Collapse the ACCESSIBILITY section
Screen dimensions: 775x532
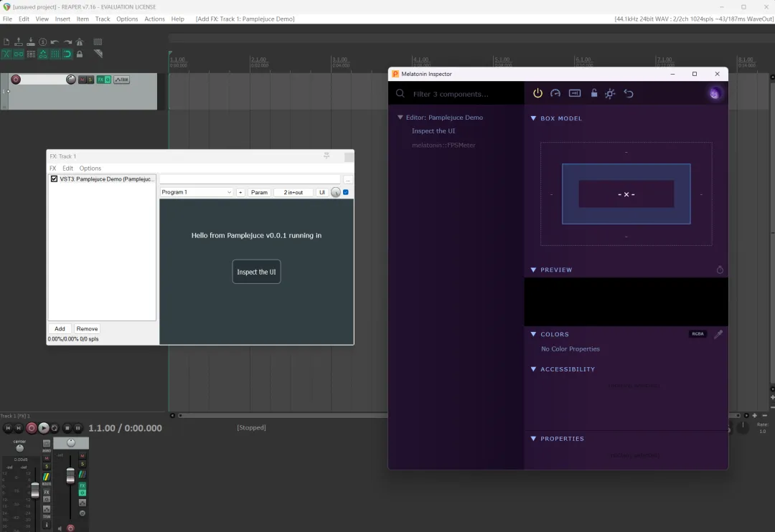pyautogui.click(x=533, y=369)
